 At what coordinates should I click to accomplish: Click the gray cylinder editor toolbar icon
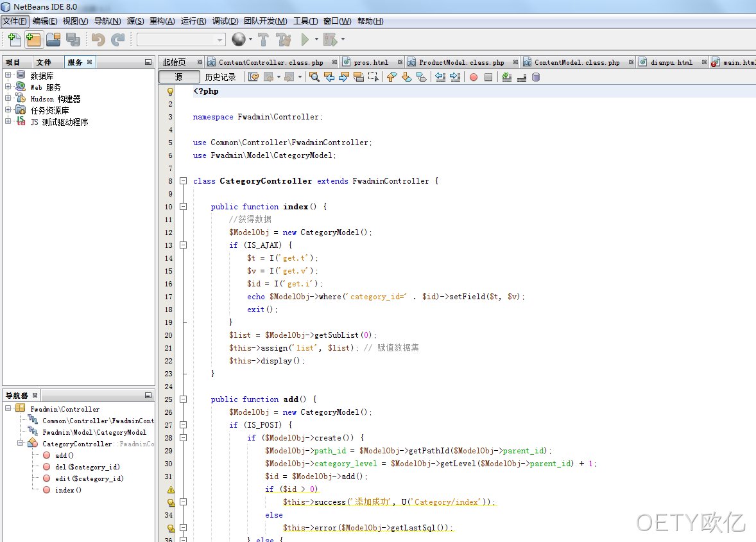(536, 77)
